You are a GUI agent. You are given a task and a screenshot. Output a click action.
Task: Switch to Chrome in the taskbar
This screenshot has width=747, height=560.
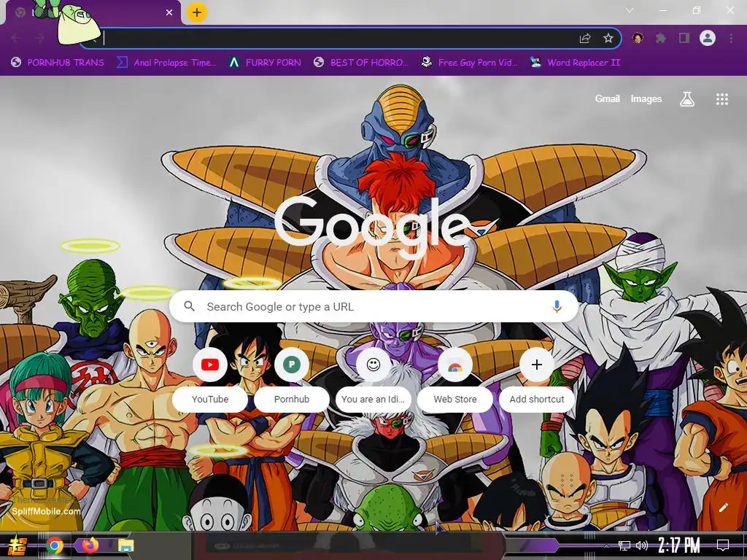(55, 545)
